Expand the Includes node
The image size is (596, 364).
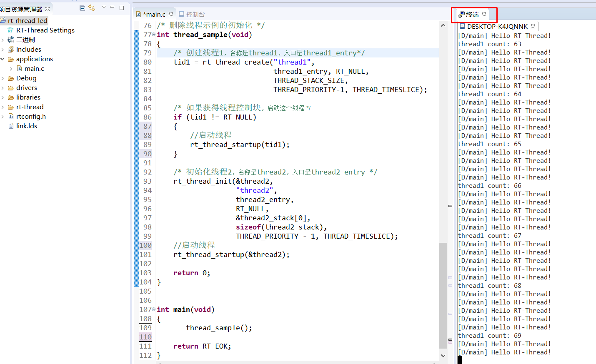pos(3,50)
